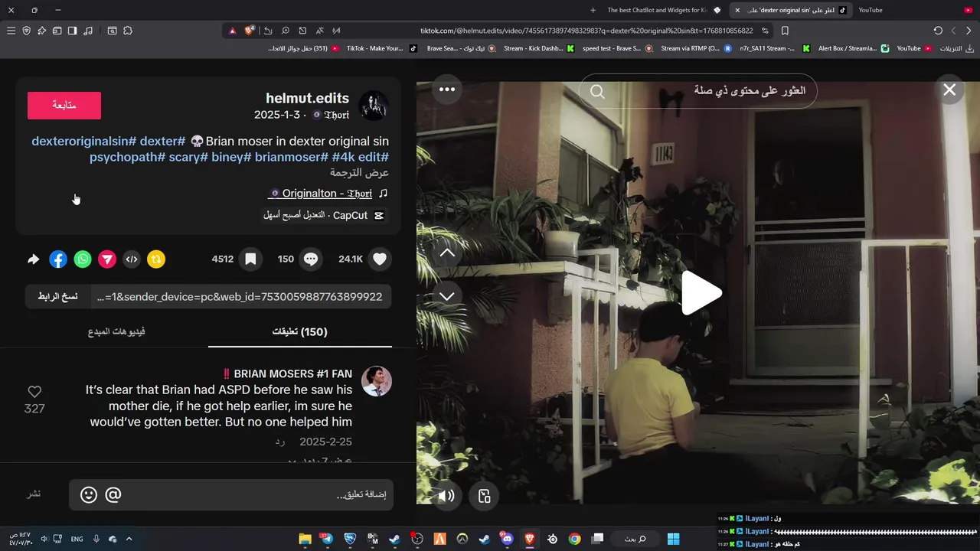Image resolution: width=980 pixels, height=551 pixels.
Task: Go to previous video with the up chevron
Action: point(447,253)
